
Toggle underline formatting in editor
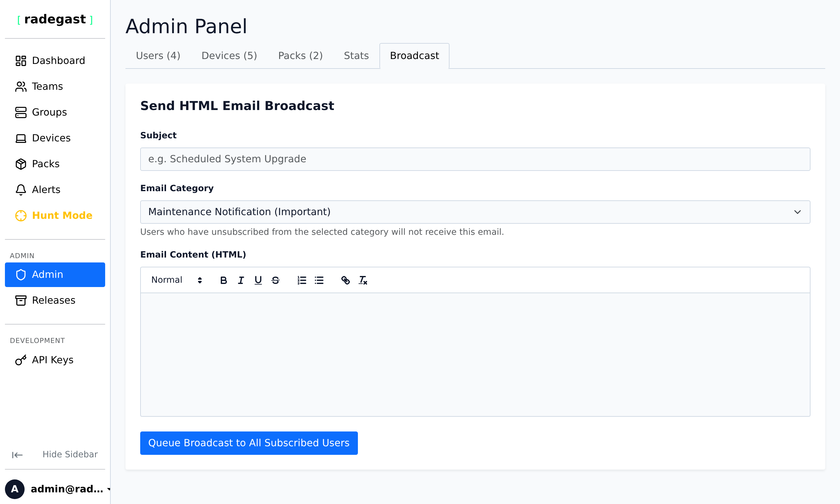(x=258, y=280)
